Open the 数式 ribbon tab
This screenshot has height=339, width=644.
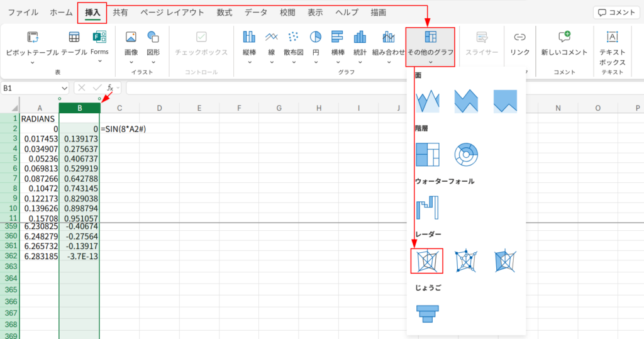(x=224, y=13)
